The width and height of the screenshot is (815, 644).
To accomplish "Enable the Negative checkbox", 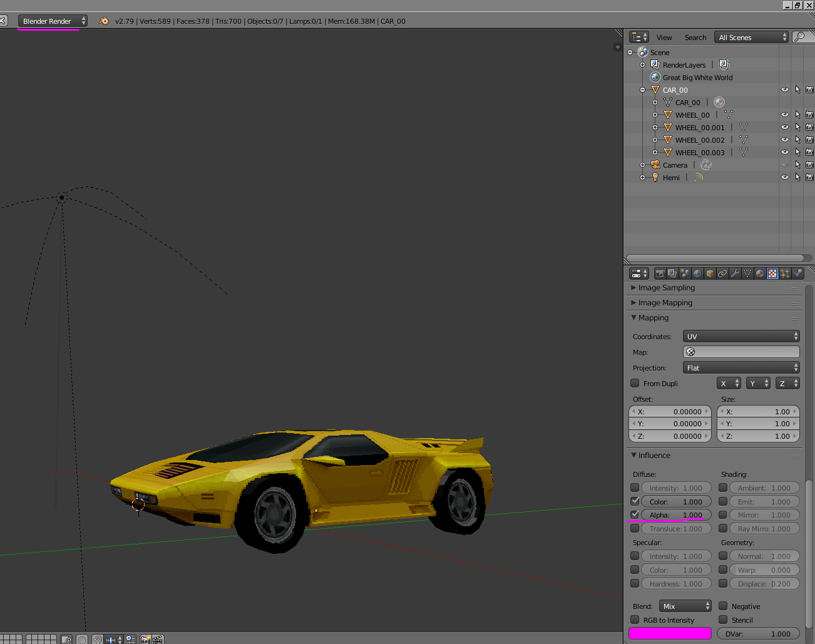I will tap(723, 606).
